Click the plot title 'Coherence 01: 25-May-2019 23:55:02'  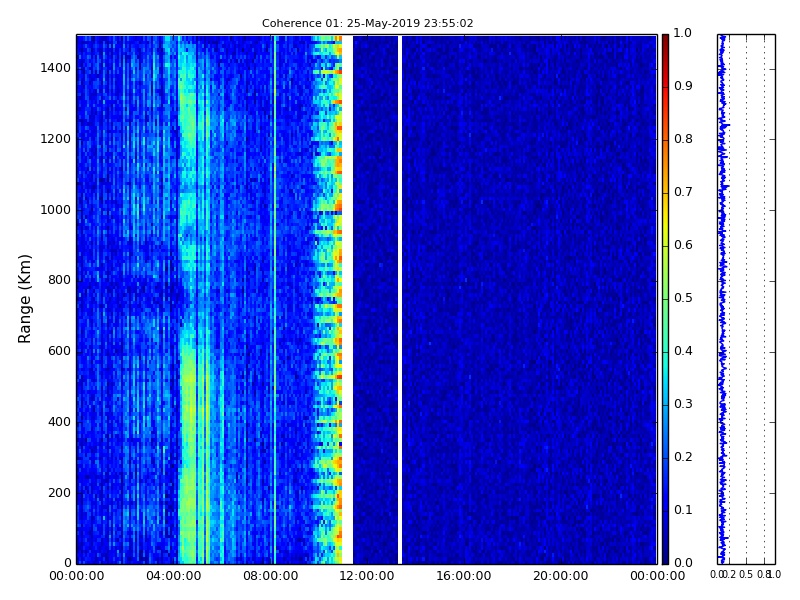pyautogui.click(x=367, y=23)
